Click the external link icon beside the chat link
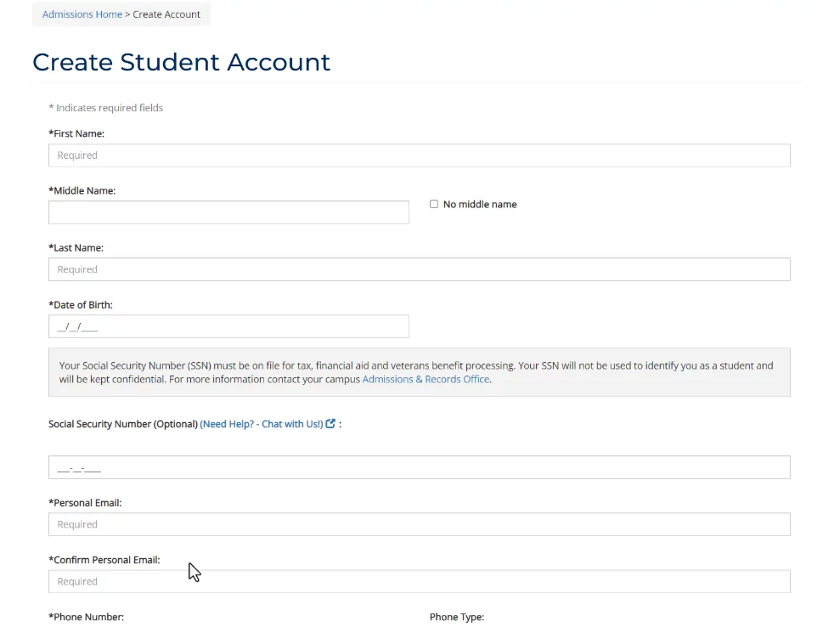The height and width of the screenshot is (627, 840). (330, 423)
